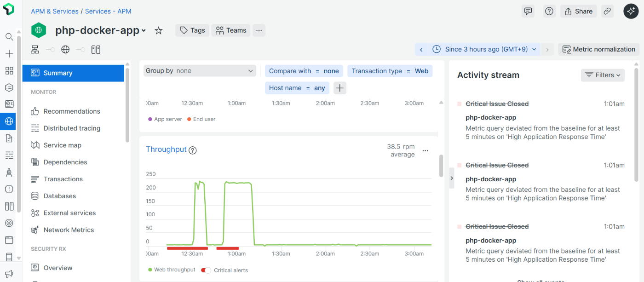Open the Activity stream Filters dropdown
The height and width of the screenshot is (282, 644).
coord(603,75)
